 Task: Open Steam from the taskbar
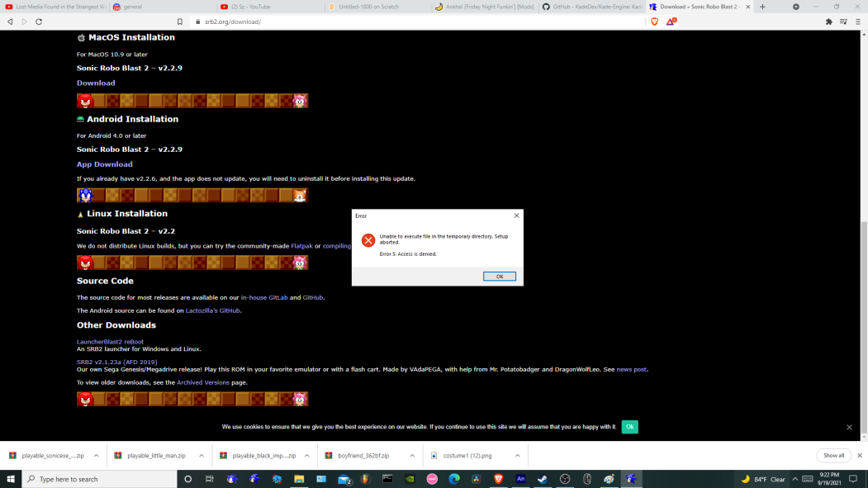(x=543, y=479)
